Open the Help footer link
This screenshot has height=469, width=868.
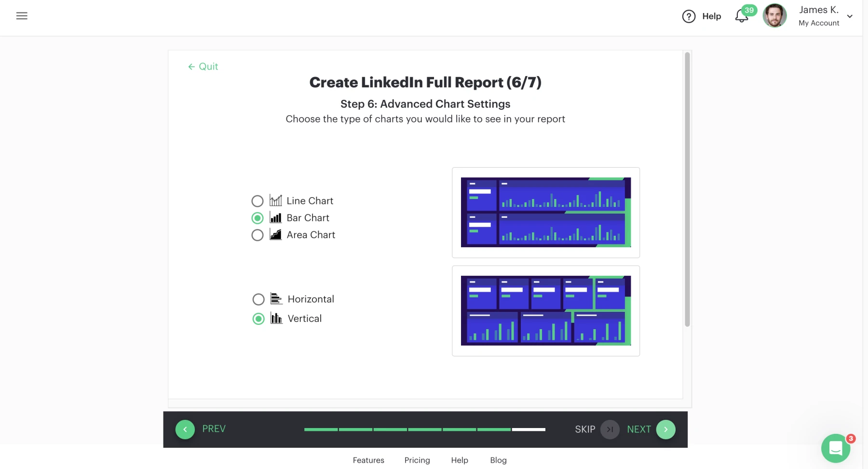pyautogui.click(x=460, y=460)
